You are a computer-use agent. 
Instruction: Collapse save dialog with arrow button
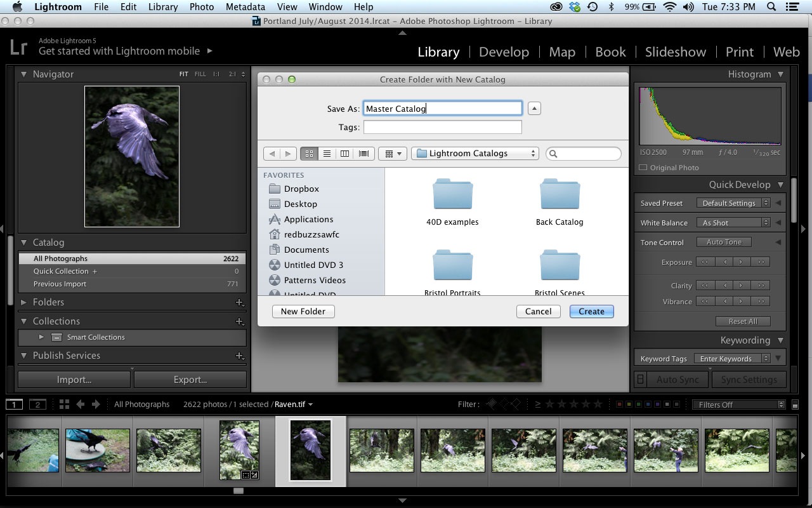coord(534,109)
